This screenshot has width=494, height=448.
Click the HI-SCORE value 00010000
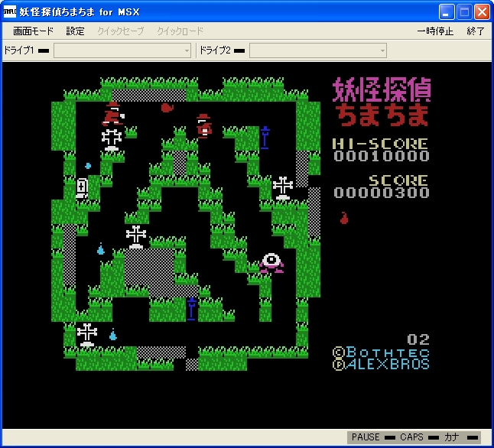point(382,156)
